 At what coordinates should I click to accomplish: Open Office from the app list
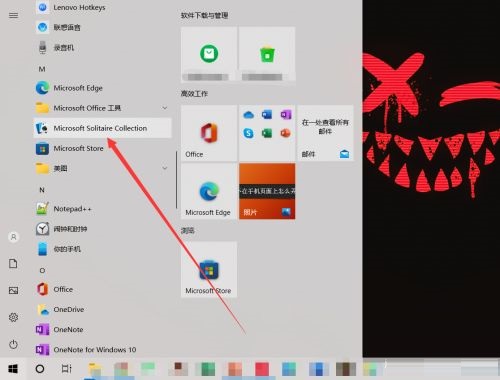(102, 289)
